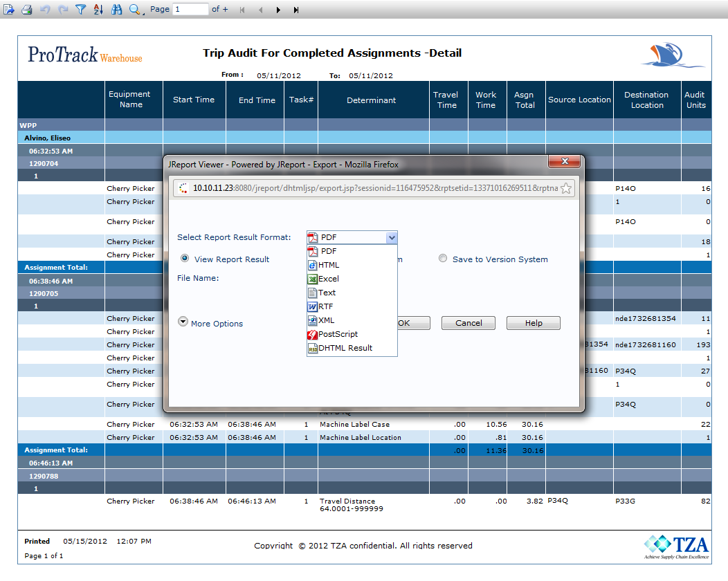Click the More Options link text
The image size is (728, 581).
(x=217, y=324)
